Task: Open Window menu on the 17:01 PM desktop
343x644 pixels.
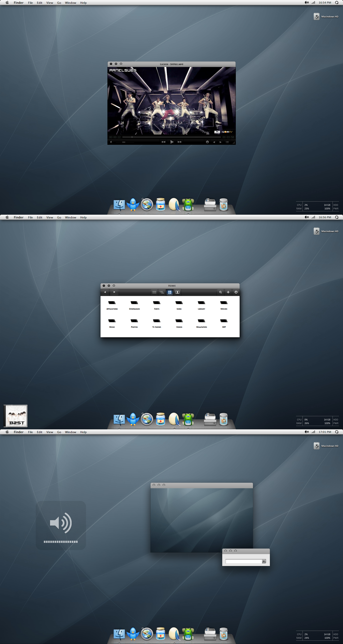Action: (x=71, y=432)
